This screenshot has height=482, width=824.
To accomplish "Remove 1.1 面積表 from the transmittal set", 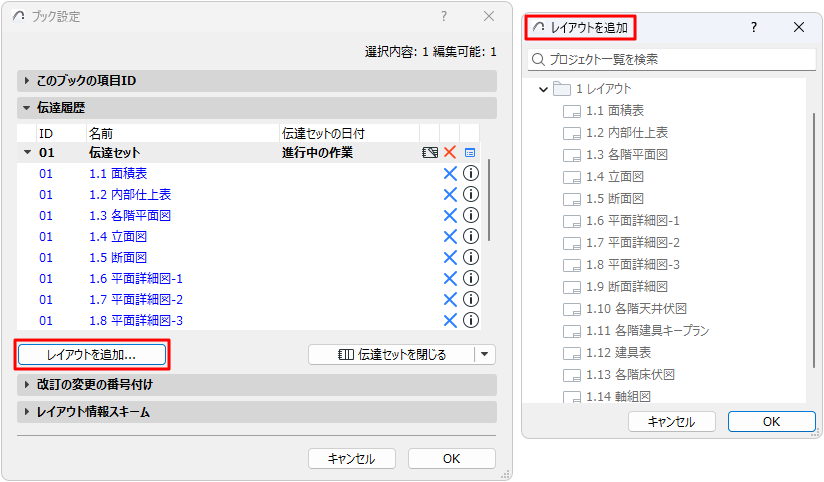I will point(450,173).
